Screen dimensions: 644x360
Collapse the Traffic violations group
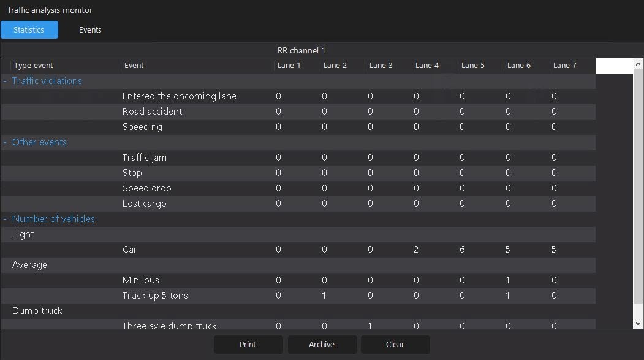5,81
